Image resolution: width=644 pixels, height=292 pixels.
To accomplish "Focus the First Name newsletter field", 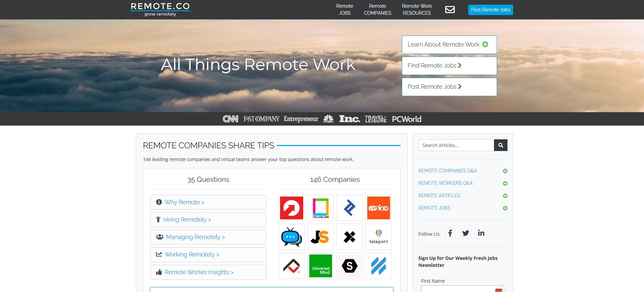I will 463,289.
